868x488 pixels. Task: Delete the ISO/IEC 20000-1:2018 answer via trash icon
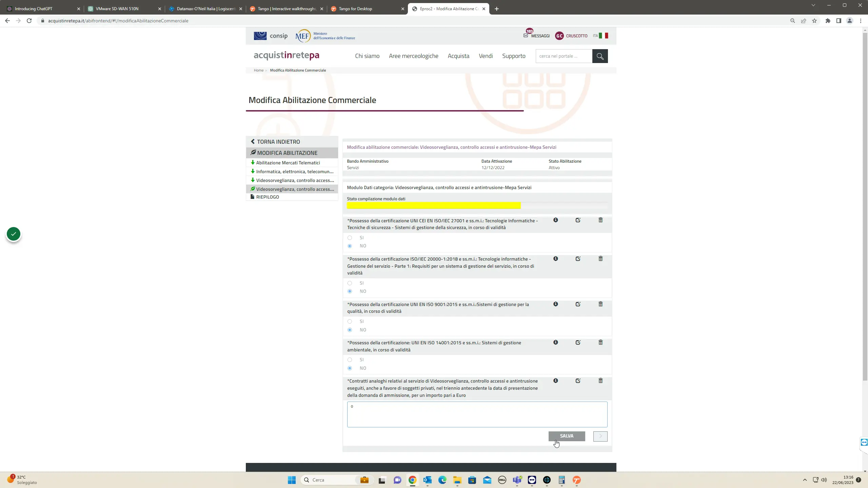pyautogui.click(x=600, y=259)
